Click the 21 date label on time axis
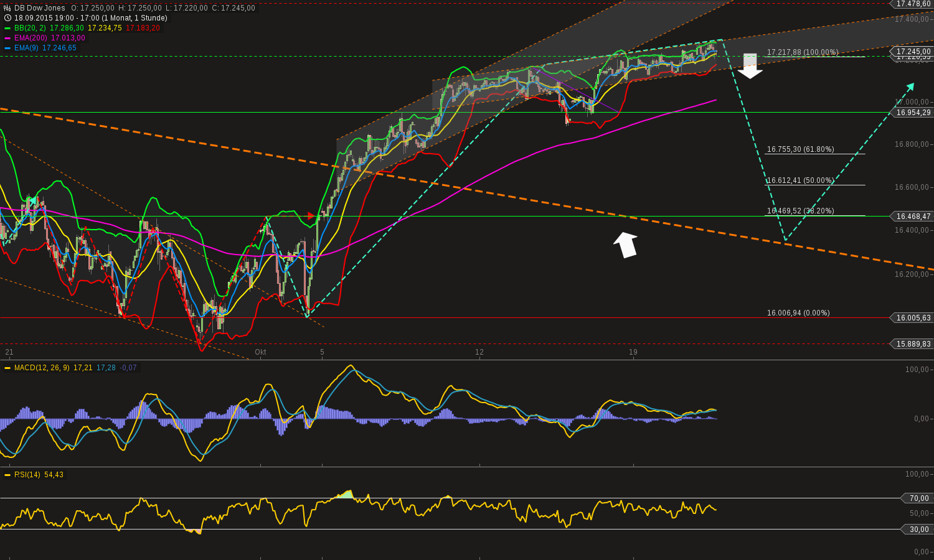 point(9,352)
